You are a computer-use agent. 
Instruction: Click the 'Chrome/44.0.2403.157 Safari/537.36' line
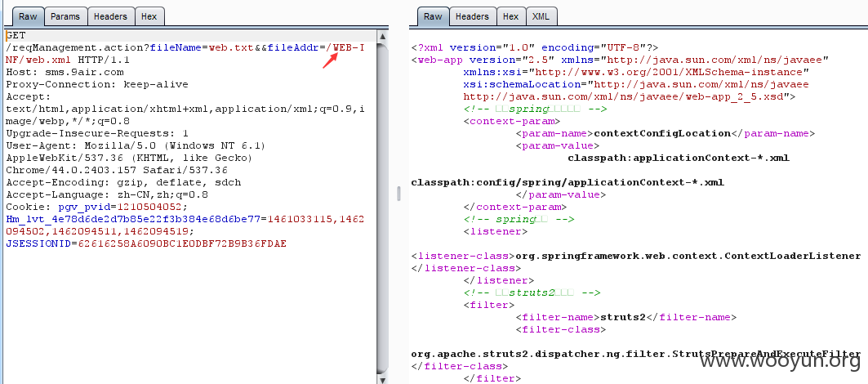[x=116, y=170]
